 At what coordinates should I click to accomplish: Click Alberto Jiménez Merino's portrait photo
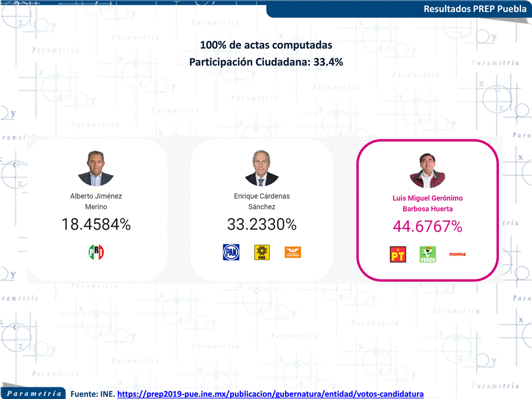[96, 168]
